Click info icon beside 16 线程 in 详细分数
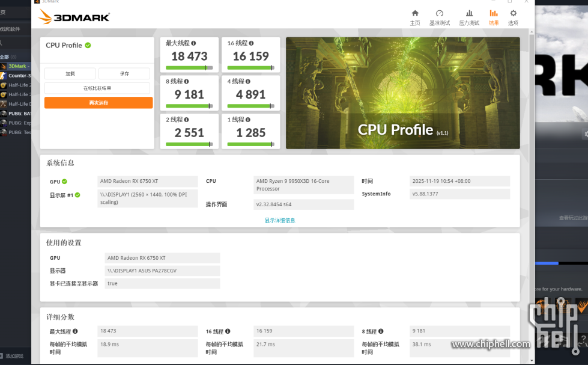The height and width of the screenshot is (365, 588). (x=228, y=331)
